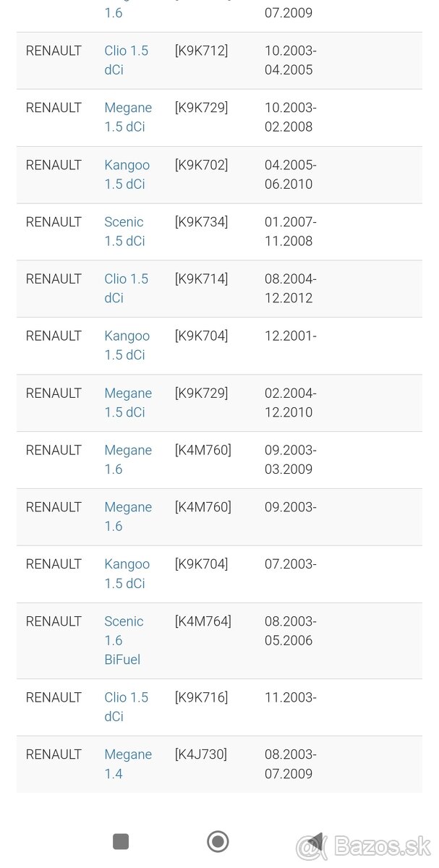The height and width of the screenshot is (868, 439).
Task: Click the [K9K734] engine code cell
Action: tap(201, 222)
